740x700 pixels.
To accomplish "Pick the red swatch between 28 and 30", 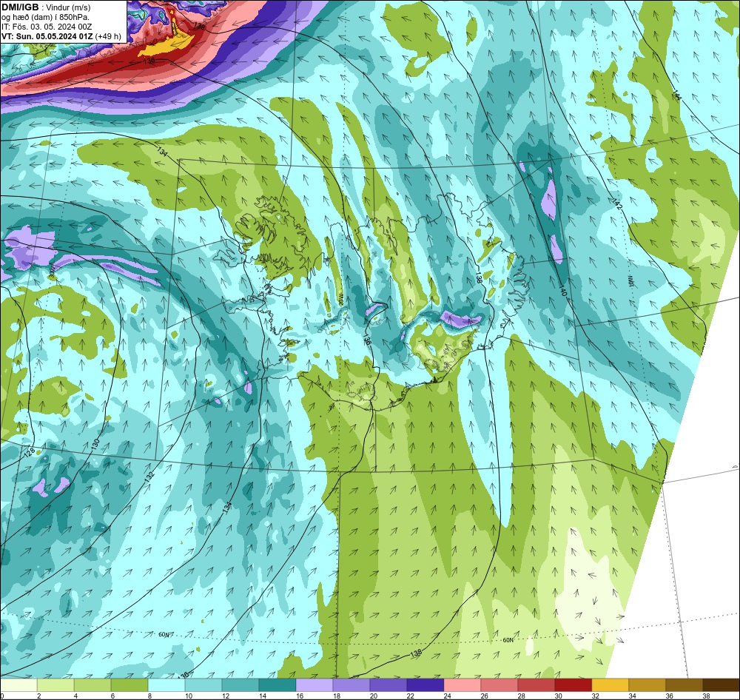I will coord(536,685).
